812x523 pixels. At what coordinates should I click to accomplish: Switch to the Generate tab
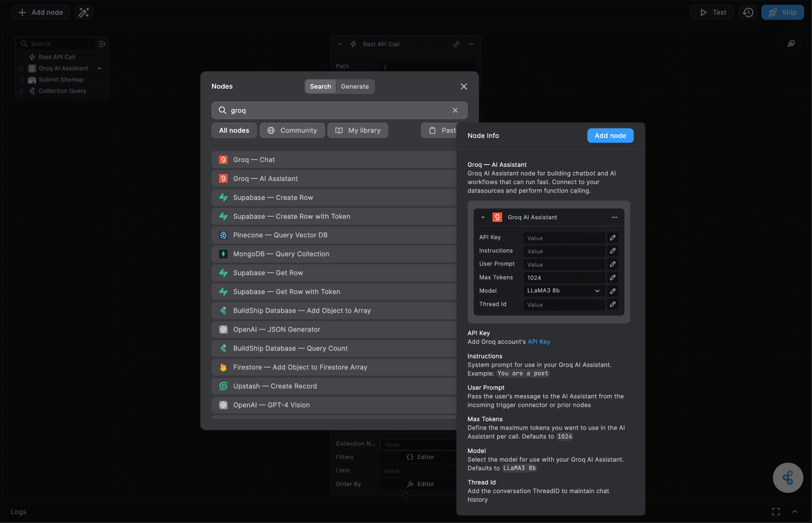[x=355, y=86]
